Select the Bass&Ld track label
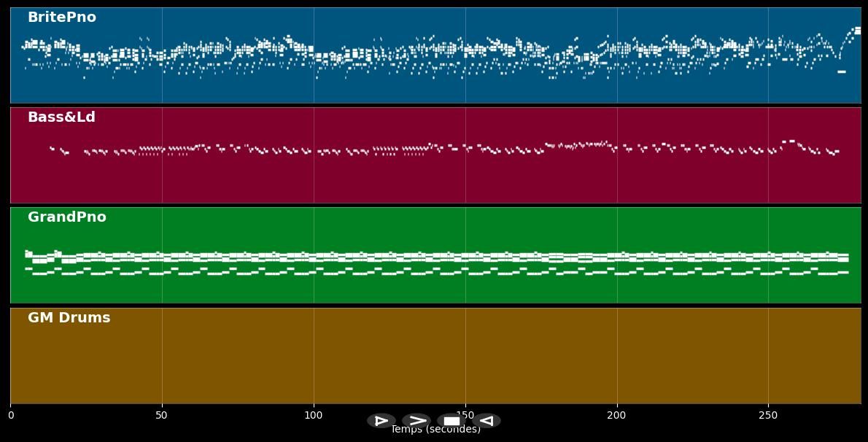This screenshot has width=868, height=442. click(x=61, y=117)
